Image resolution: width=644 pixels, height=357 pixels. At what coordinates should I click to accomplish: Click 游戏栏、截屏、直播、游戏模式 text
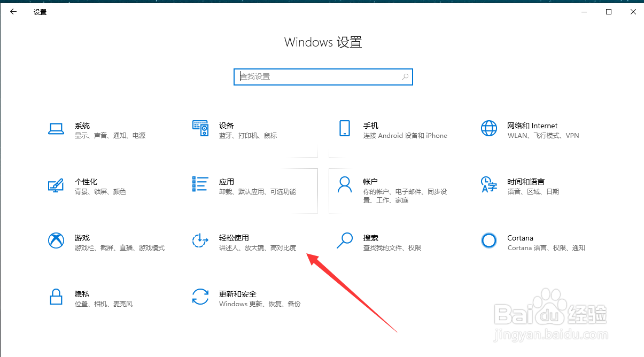tap(120, 248)
